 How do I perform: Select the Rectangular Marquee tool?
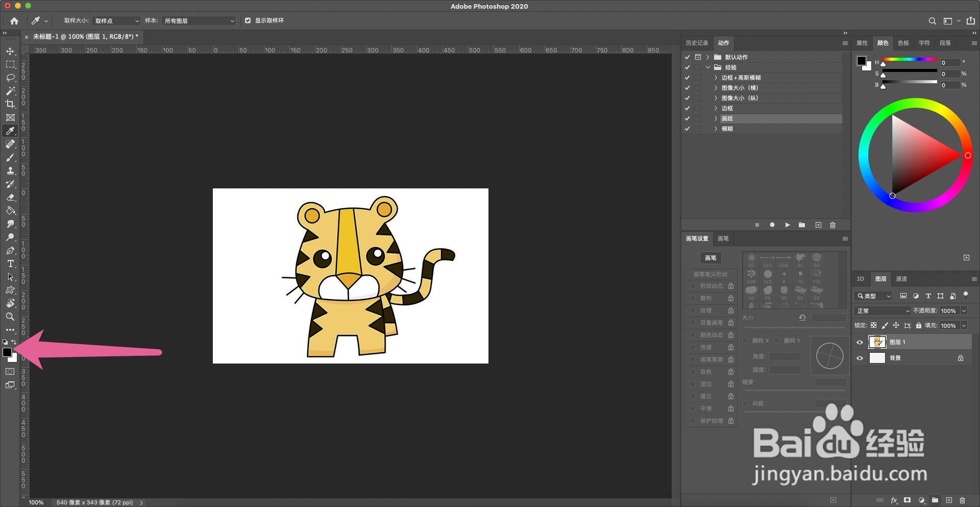point(10,64)
